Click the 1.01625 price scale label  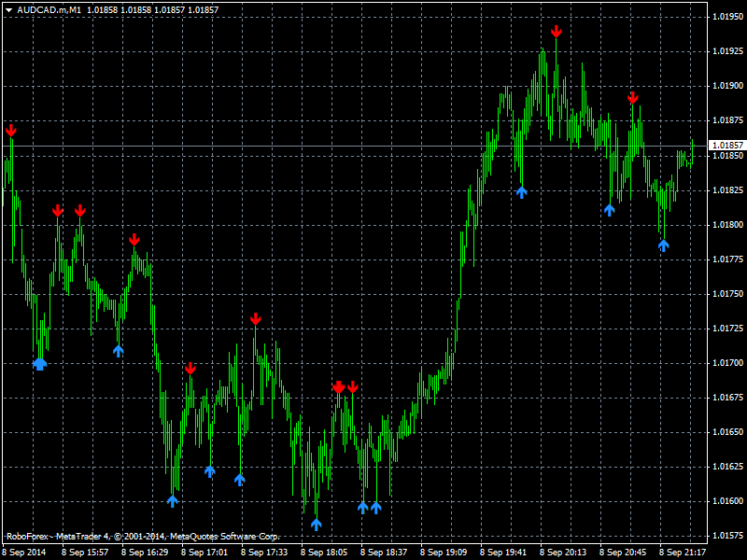(x=727, y=467)
